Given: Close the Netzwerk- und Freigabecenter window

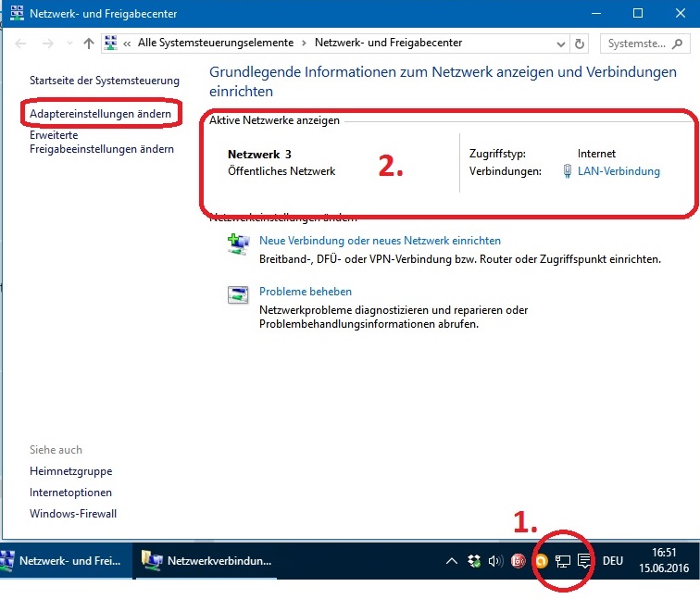Looking at the screenshot, I should point(680,13).
